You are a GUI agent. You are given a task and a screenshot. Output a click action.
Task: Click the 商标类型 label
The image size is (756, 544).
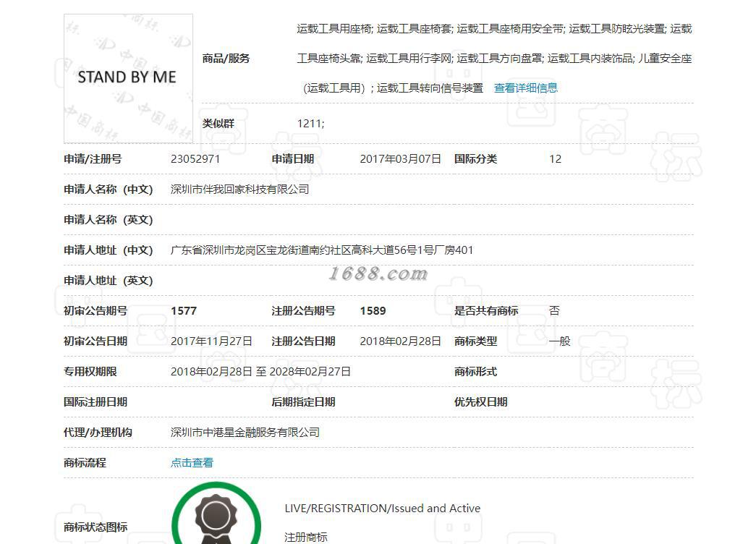pyautogui.click(x=475, y=341)
